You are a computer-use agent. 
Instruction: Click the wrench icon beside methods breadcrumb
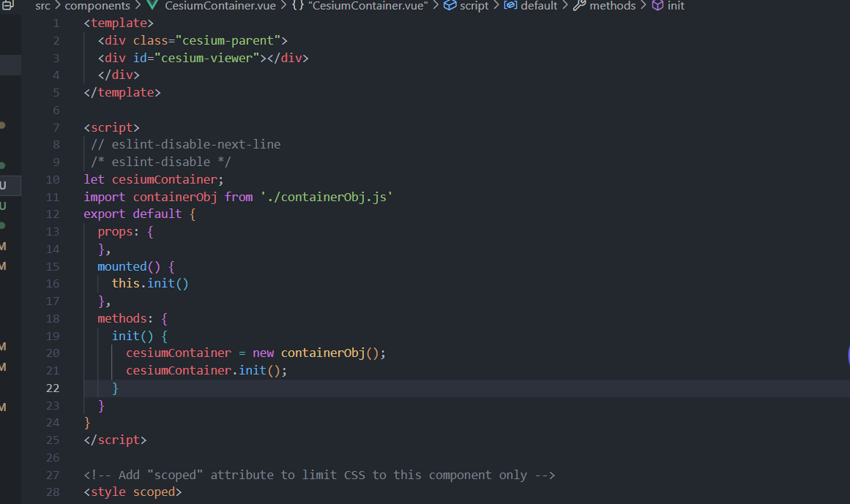579,5
